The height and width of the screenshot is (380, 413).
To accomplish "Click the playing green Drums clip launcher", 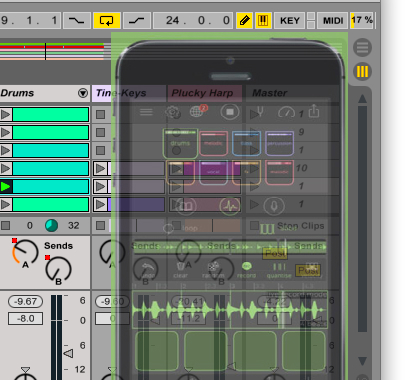I will click(6, 186).
